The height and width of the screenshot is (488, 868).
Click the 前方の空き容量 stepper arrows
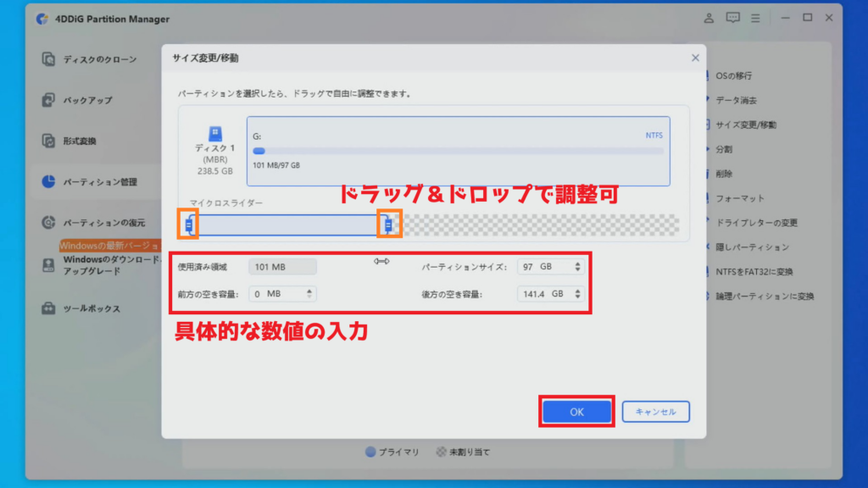pos(309,294)
